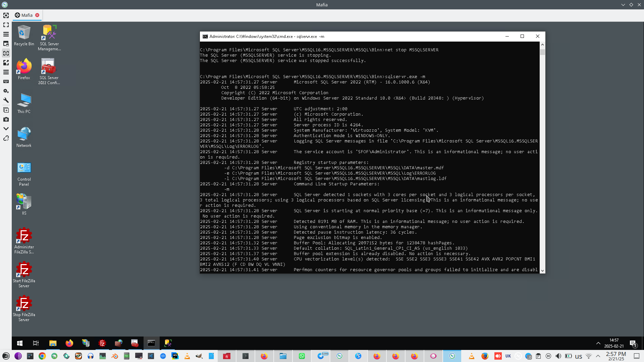Open SQL Server Management Studio desktop shortcut
This screenshot has width=644, height=362.
[x=49, y=38]
